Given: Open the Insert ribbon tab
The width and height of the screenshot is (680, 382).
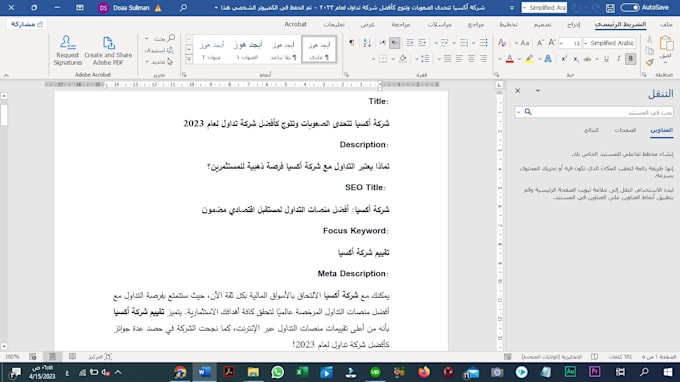Looking at the screenshot, I should click(x=573, y=24).
